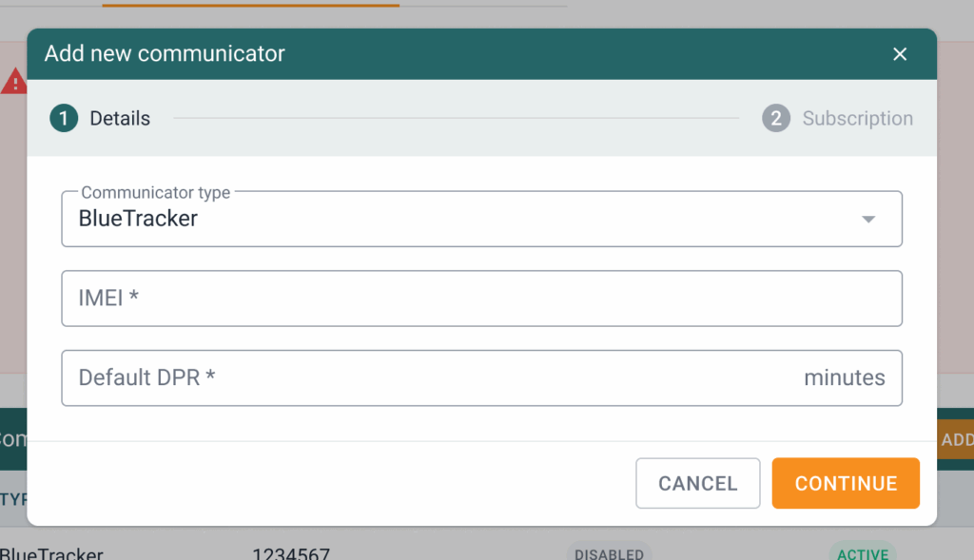Click the DISABLED status badge

click(x=609, y=553)
